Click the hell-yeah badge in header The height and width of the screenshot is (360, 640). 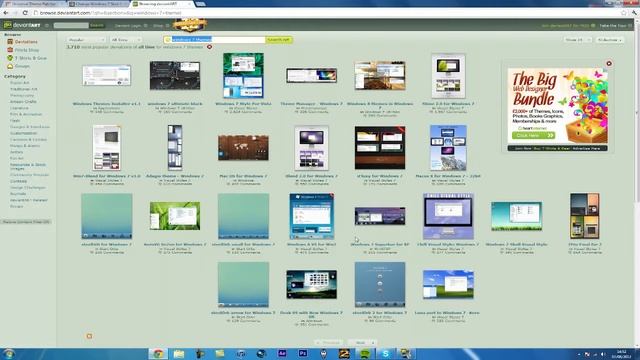coord(189,25)
